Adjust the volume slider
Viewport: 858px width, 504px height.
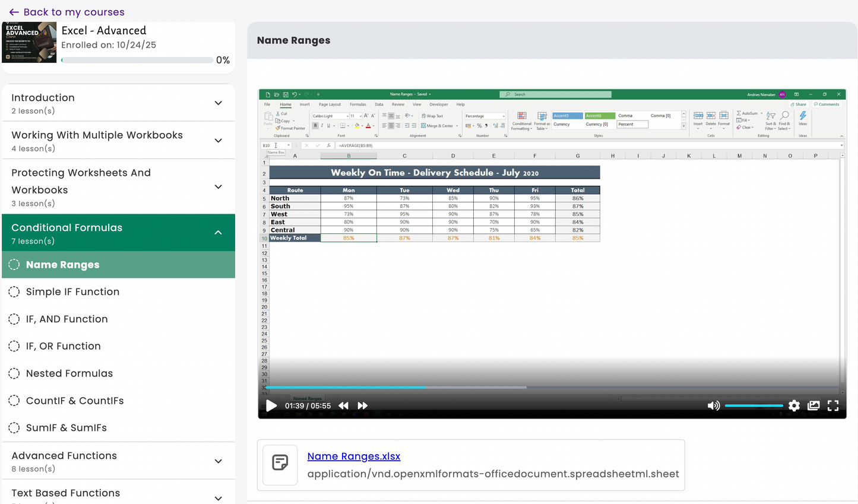pyautogui.click(x=754, y=405)
